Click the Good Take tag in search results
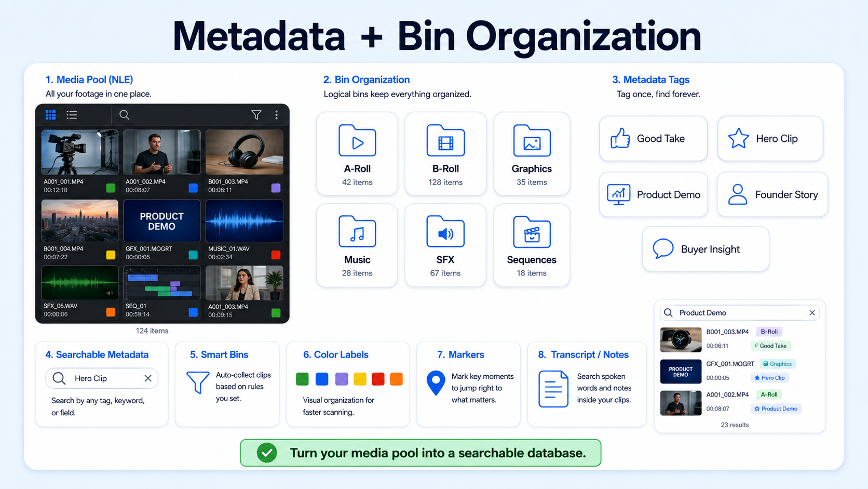Image resolution: width=868 pixels, height=489 pixels. [770, 346]
